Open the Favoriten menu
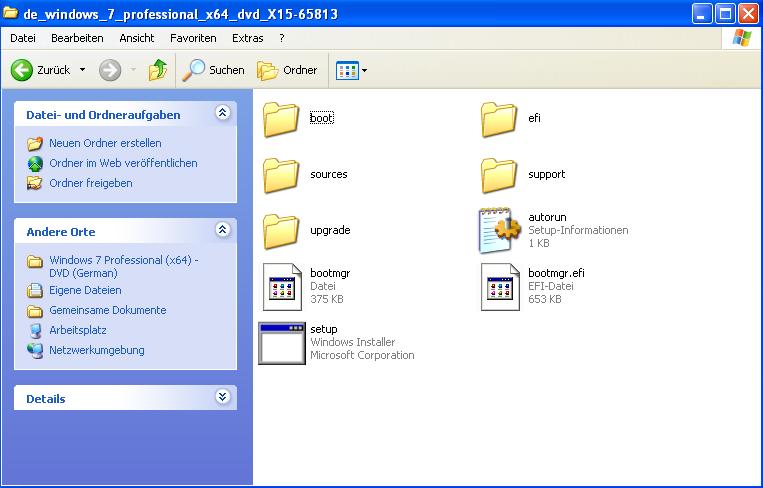This screenshot has height=488, width=763. click(x=193, y=38)
